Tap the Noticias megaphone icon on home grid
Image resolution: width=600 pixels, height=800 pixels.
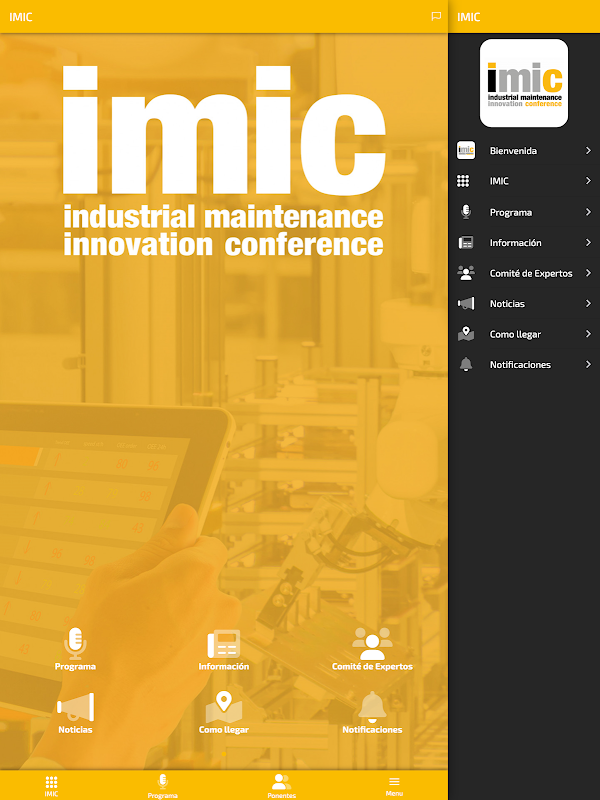coord(75,708)
